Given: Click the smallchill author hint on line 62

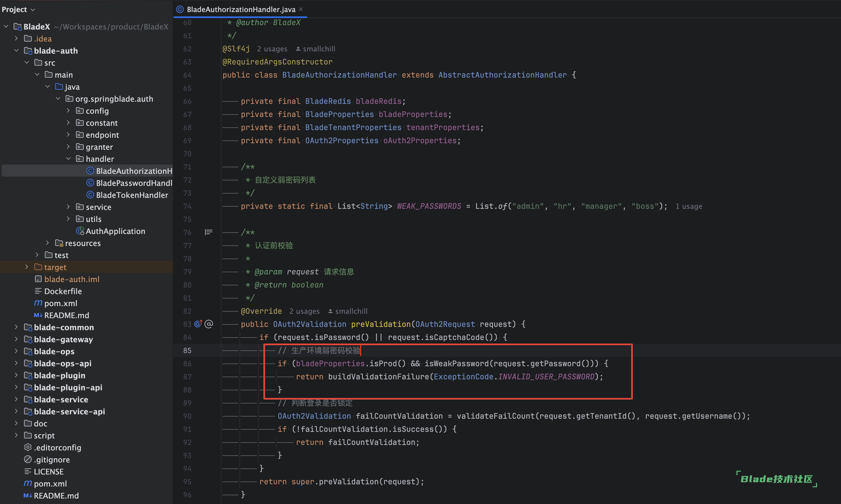Looking at the screenshot, I should [316, 49].
